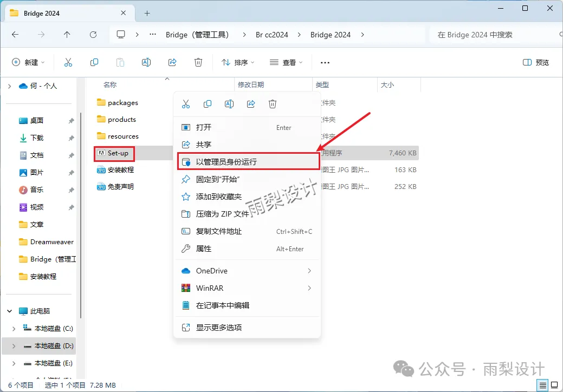
Task: Open the WinRAR submenu
Action: coord(247,288)
